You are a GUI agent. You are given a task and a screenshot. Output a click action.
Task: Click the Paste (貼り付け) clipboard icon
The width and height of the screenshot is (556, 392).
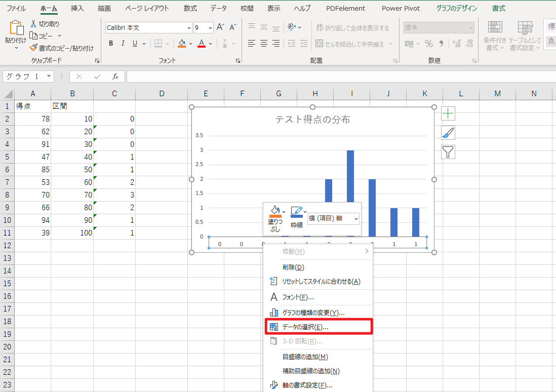coord(15,29)
